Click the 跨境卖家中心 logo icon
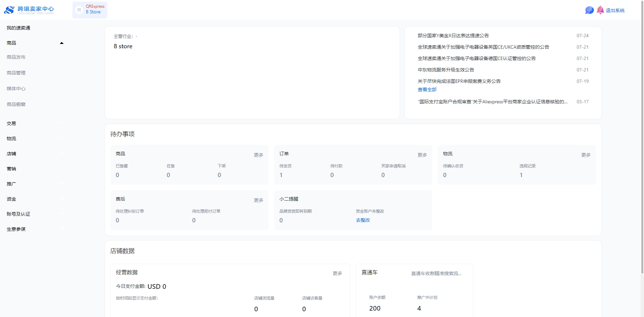 [9, 10]
